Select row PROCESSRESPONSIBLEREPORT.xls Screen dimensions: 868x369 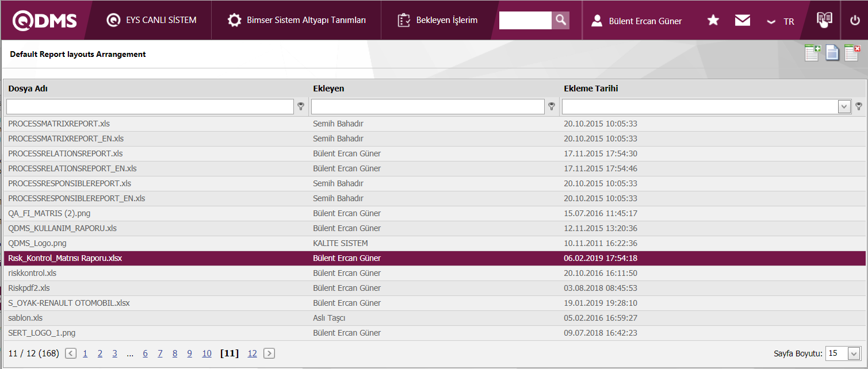pyautogui.click(x=434, y=183)
